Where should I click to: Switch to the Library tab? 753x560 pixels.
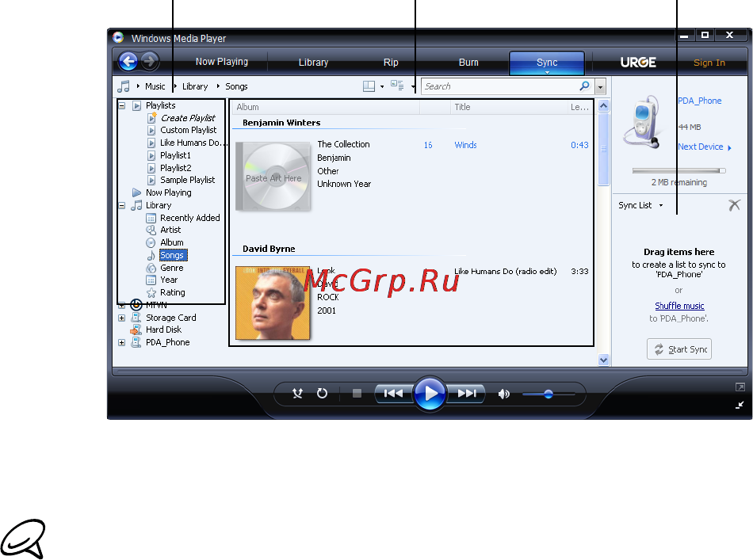click(x=313, y=63)
